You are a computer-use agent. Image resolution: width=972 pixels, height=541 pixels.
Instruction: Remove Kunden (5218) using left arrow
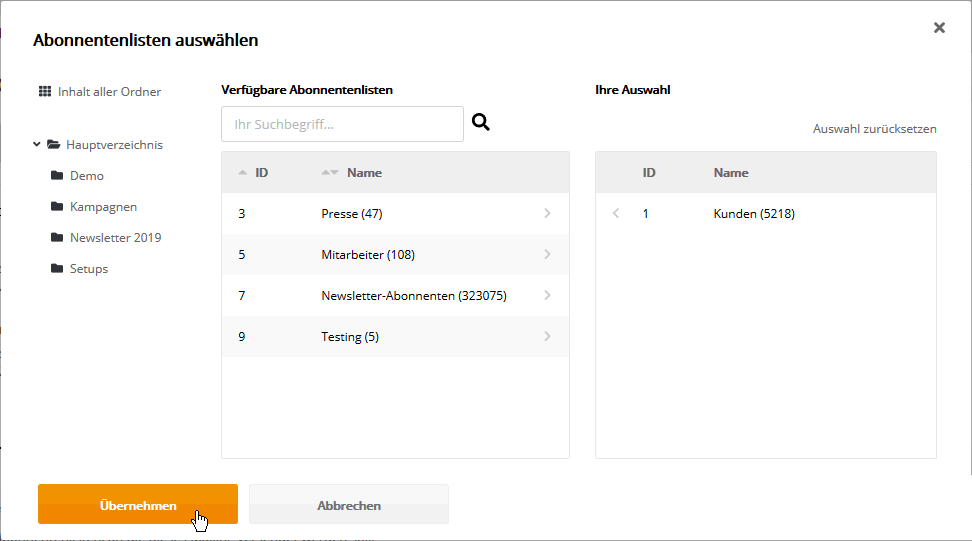[x=616, y=213]
